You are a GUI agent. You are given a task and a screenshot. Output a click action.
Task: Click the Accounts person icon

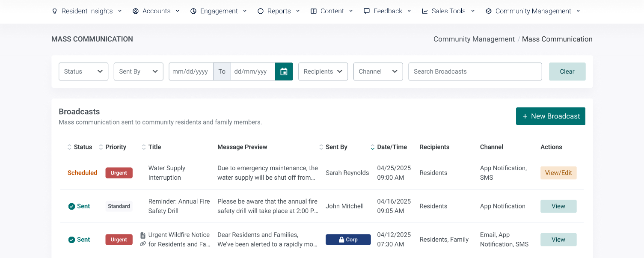click(136, 11)
